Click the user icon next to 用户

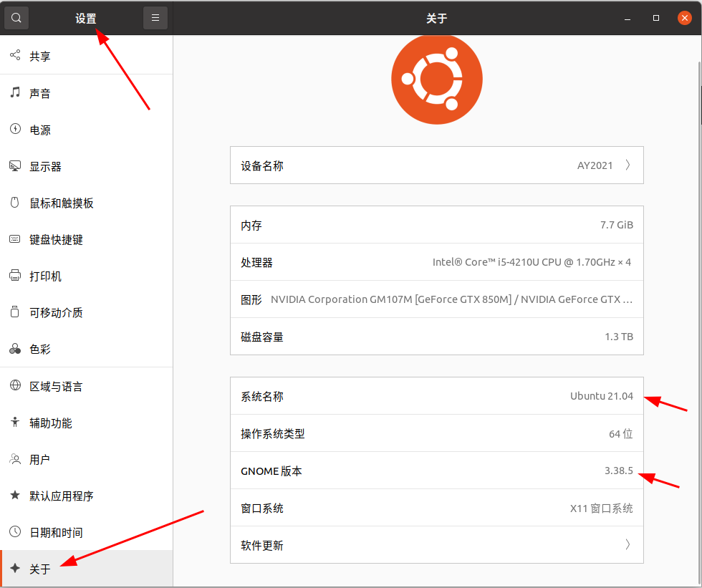[x=15, y=458]
